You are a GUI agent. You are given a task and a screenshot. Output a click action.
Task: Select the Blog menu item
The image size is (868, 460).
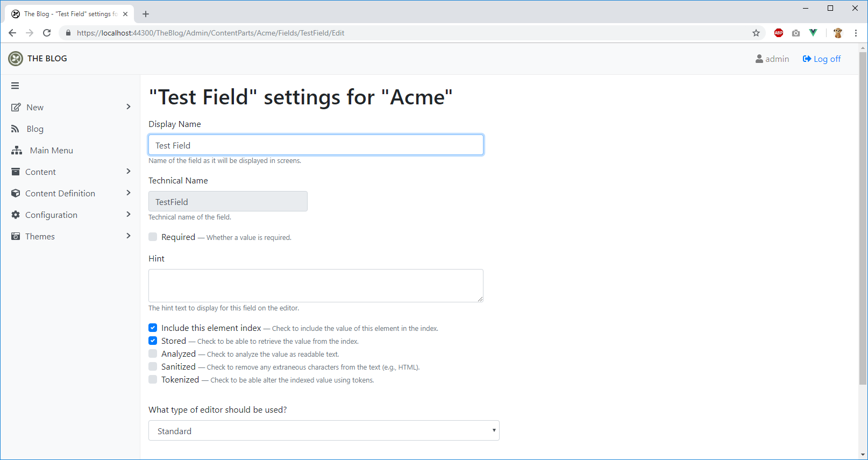coord(34,128)
